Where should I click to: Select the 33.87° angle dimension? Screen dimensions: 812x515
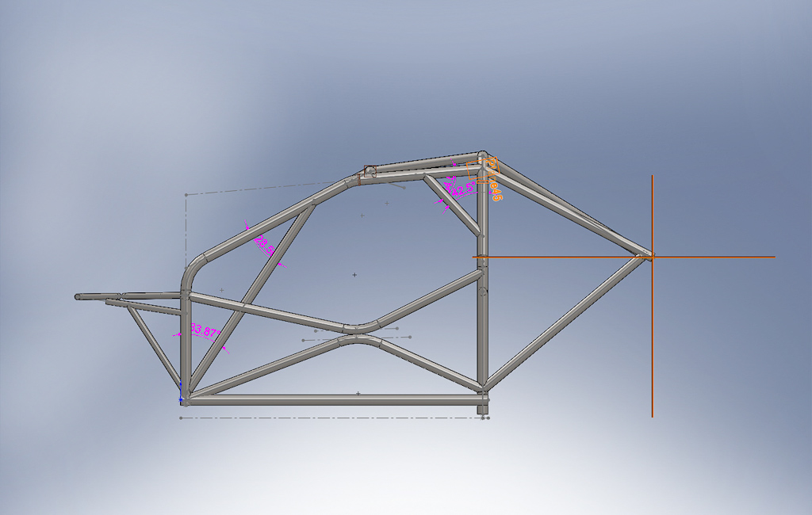tap(204, 332)
